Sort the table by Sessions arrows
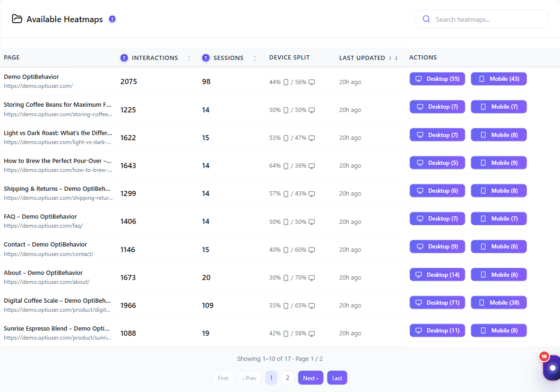Viewport: 560px width, 392px height. (255, 58)
